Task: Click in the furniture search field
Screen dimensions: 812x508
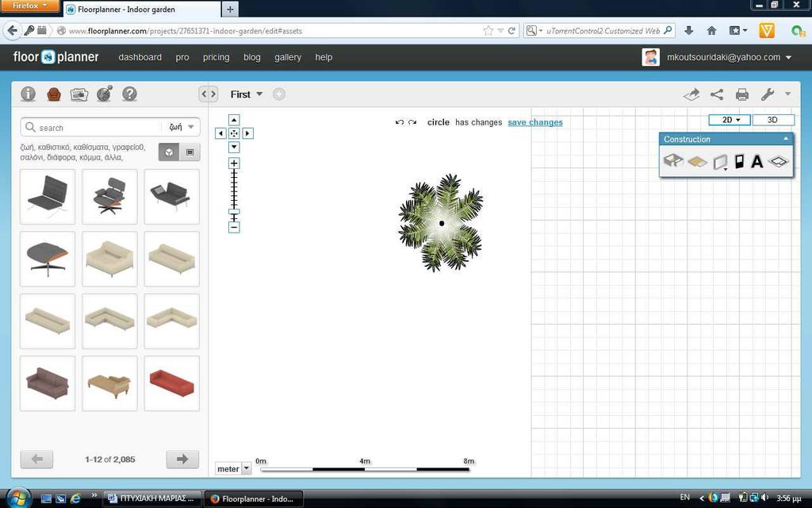Action: click(x=98, y=128)
